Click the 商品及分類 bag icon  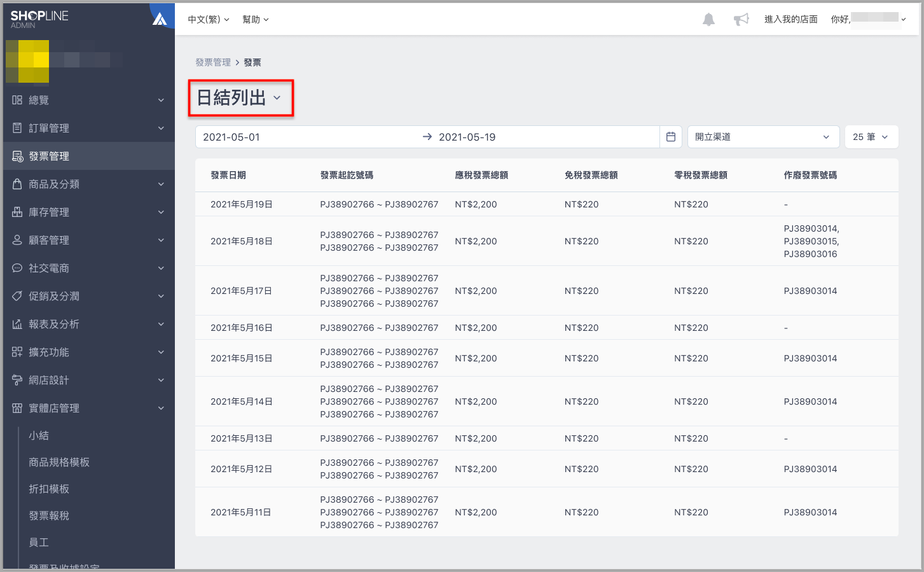pyautogui.click(x=17, y=184)
